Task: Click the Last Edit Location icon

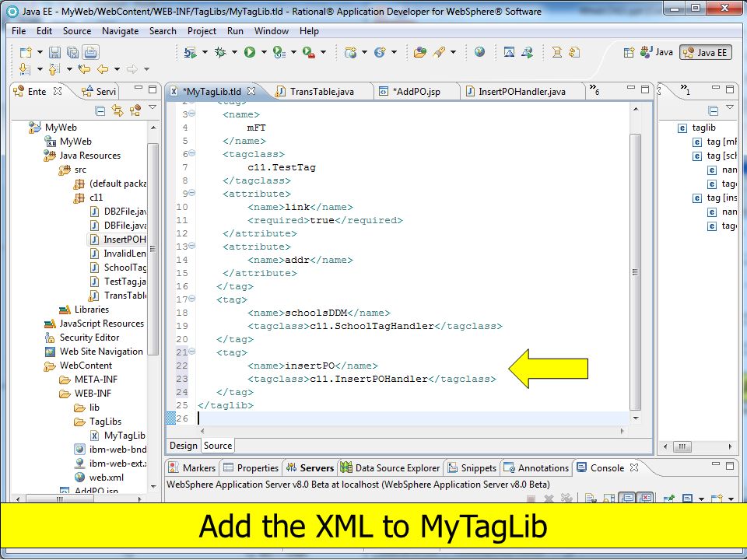Action: tap(84, 69)
